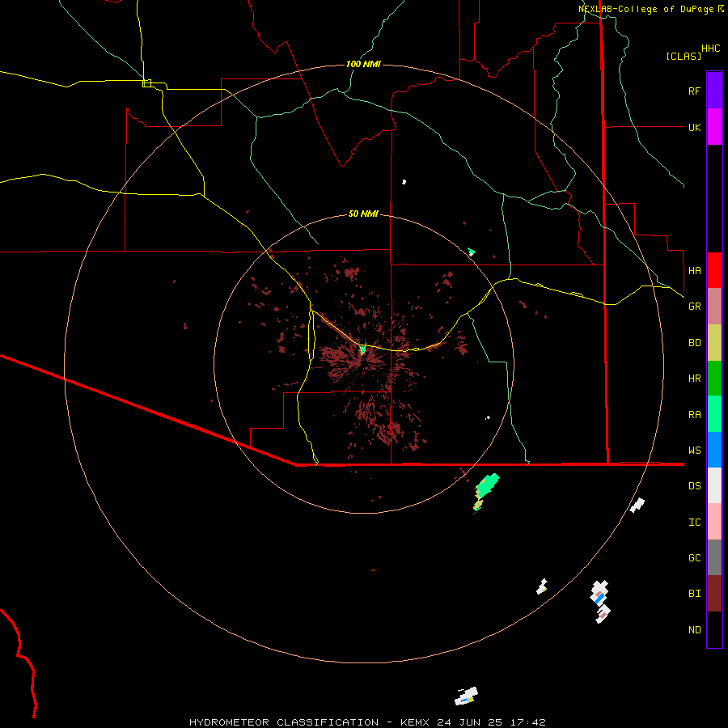728x728 pixels.
Task: Click the GC legend label text
Action: (695, 557)
